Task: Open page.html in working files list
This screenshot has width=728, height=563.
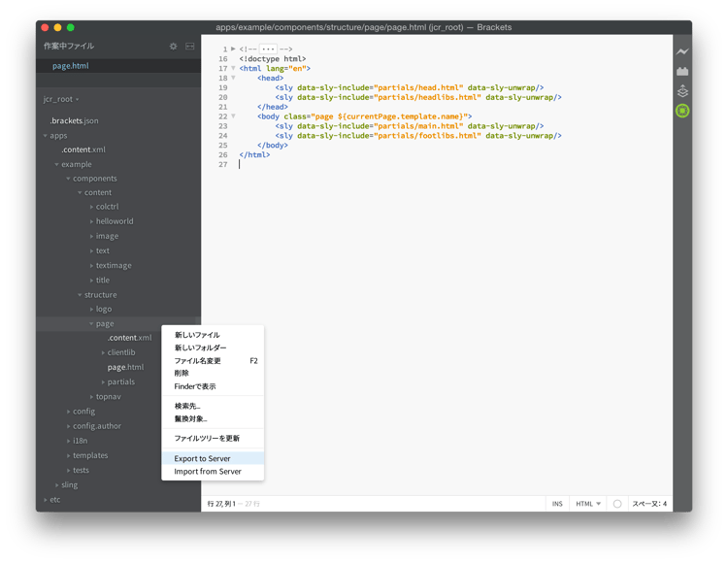Action: [x=71, y=66]
